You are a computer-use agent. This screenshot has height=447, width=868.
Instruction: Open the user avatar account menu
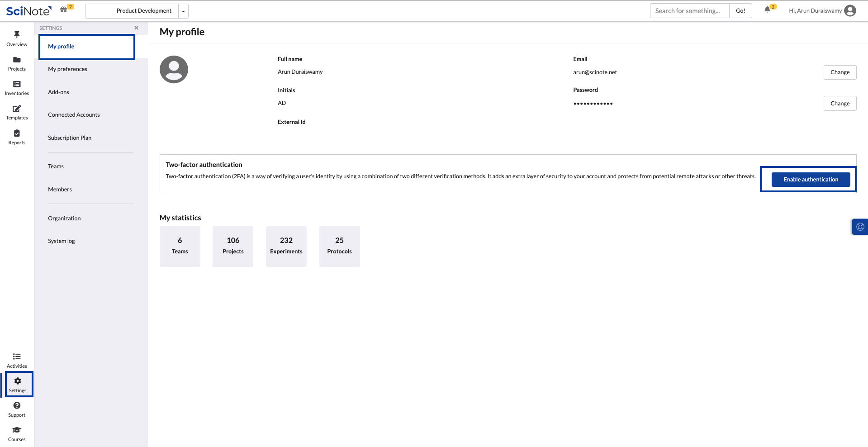(x=850, y=10)
